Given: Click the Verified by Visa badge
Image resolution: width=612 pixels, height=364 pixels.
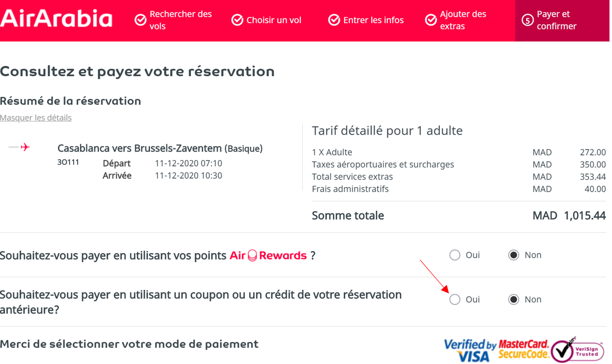Looking at the screenshot, I should pyautogui.click(x=470, y=350).
